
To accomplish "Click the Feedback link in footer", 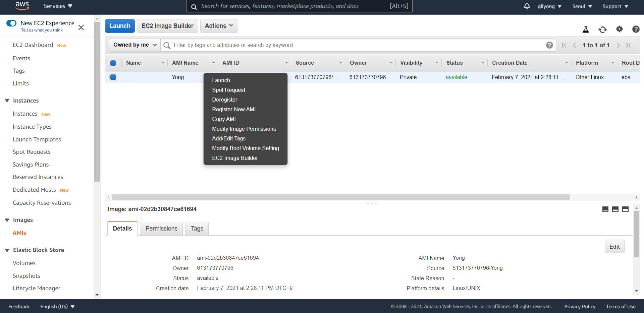I will coord(19,307).
